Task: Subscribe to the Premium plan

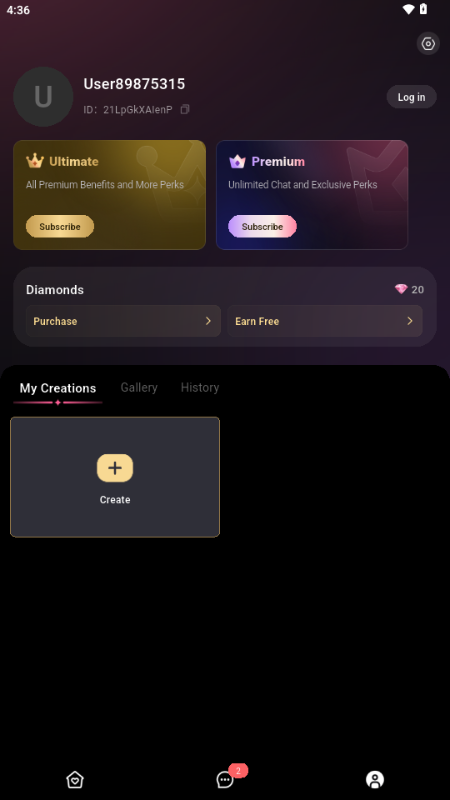Action: click(262, 227)
